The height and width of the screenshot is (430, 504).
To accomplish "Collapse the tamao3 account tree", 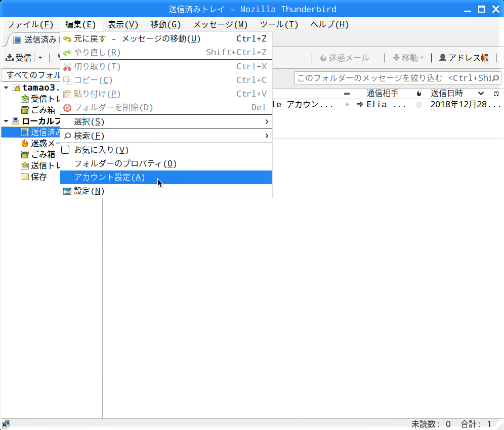I will click(6, 88).
